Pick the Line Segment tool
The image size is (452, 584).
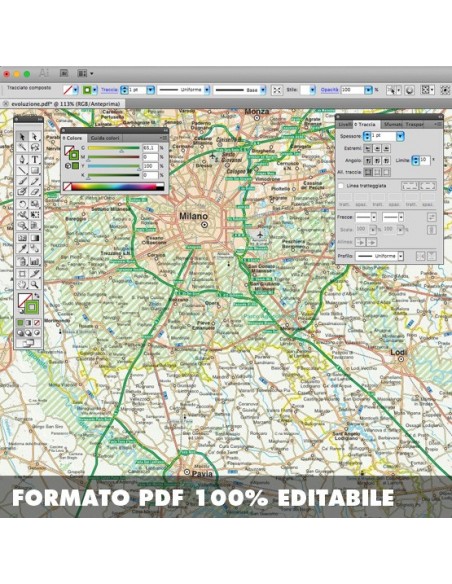click(x=22, y=170)
